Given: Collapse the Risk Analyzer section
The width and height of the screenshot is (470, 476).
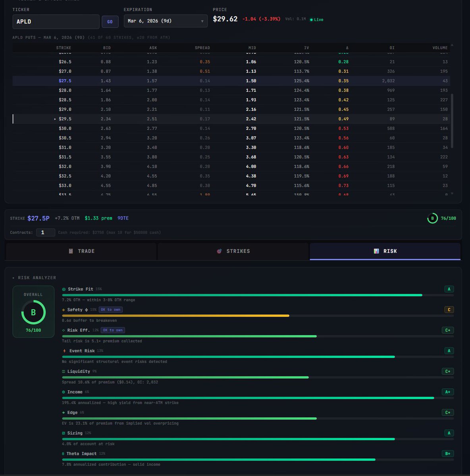Looking at the screenshot, I should pyautogui.click(x=34, y=278).
